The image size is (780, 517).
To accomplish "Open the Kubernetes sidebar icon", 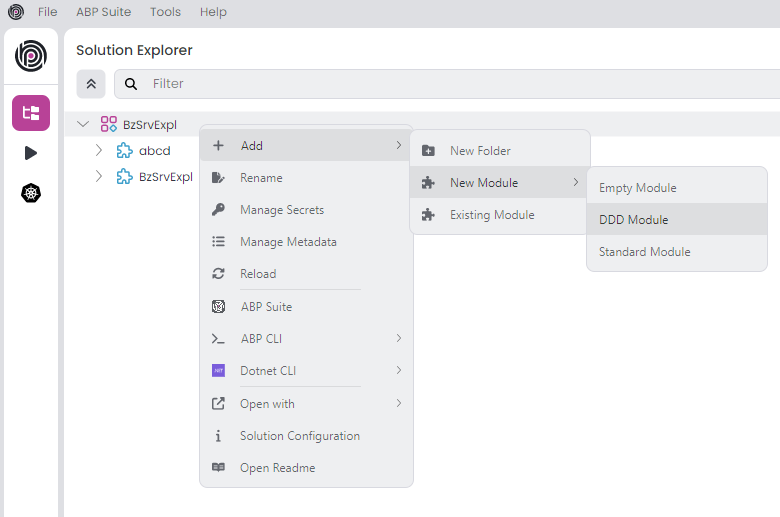I will coord(31,193).
